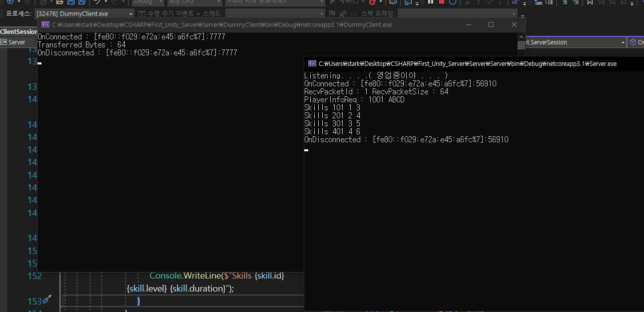Click the Save current file icon
644x312 pixels.
70,2
